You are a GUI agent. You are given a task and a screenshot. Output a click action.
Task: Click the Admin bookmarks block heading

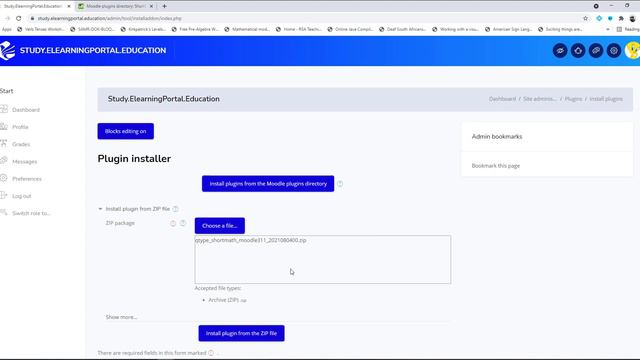[x=497, y=136]
